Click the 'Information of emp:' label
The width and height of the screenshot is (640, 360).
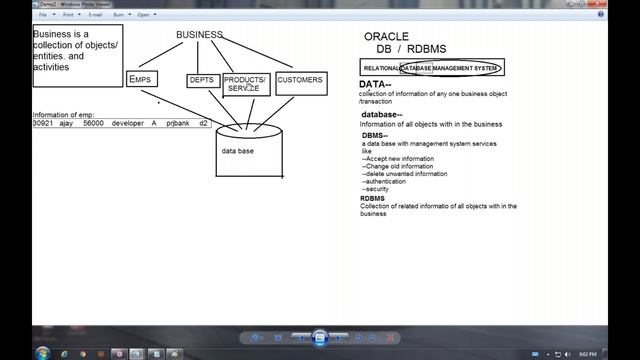(63, 115)
